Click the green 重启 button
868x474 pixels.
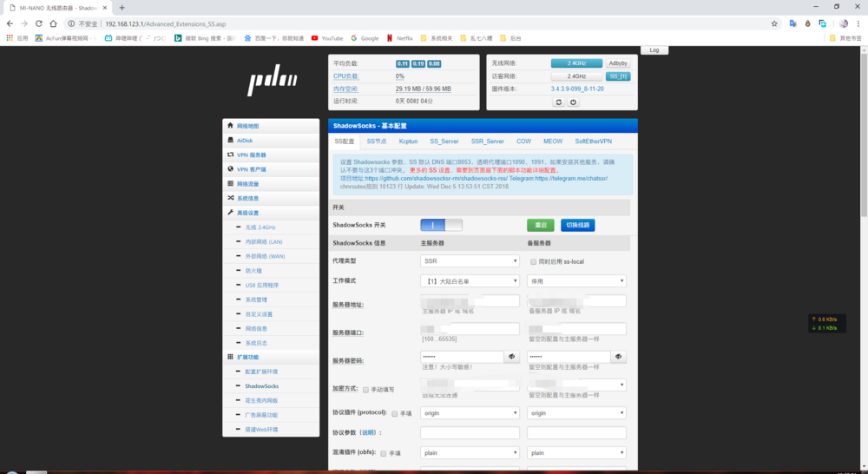540,225
